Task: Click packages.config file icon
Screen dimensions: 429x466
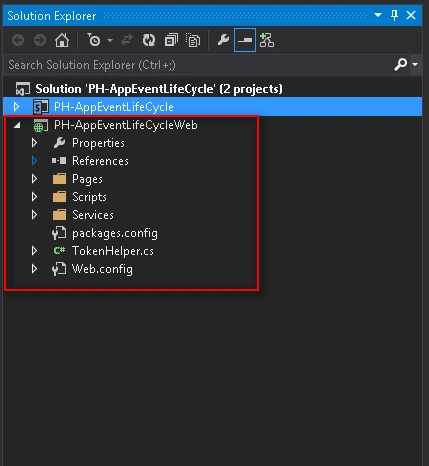Action: tap(59, 233)
